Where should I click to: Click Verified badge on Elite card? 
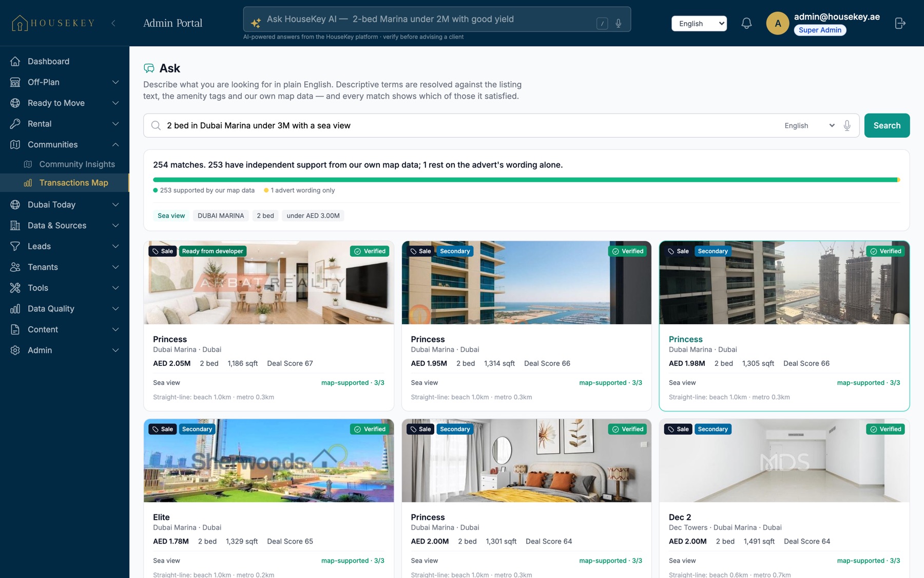click(370, 429)
